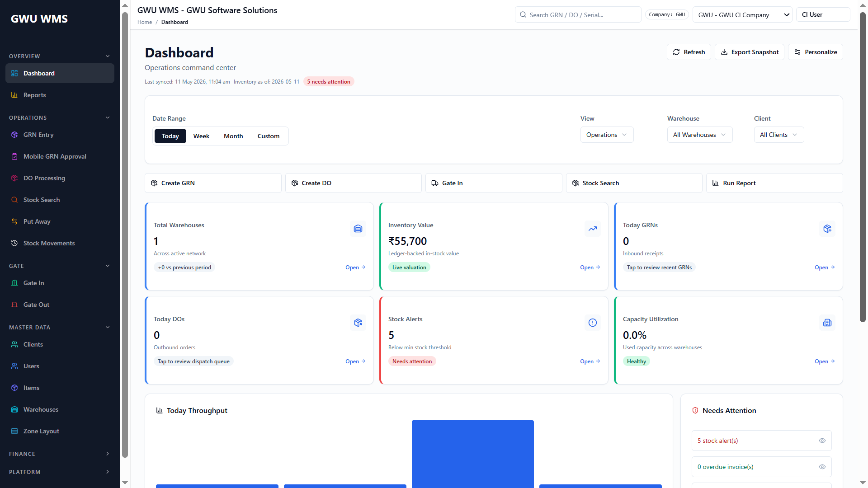The image size is (868, 488).
Task: Click the CI User profile box
Action: [x=823, y=14]
